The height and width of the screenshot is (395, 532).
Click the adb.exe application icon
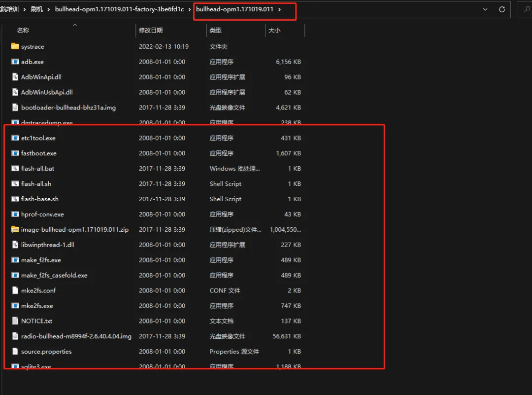point(15,62)
